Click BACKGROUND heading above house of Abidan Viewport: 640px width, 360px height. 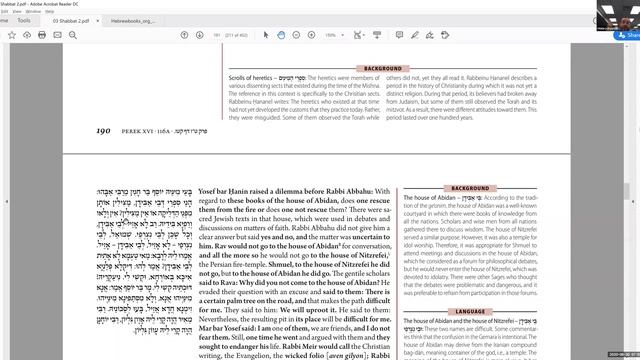(x=470, y=188)
